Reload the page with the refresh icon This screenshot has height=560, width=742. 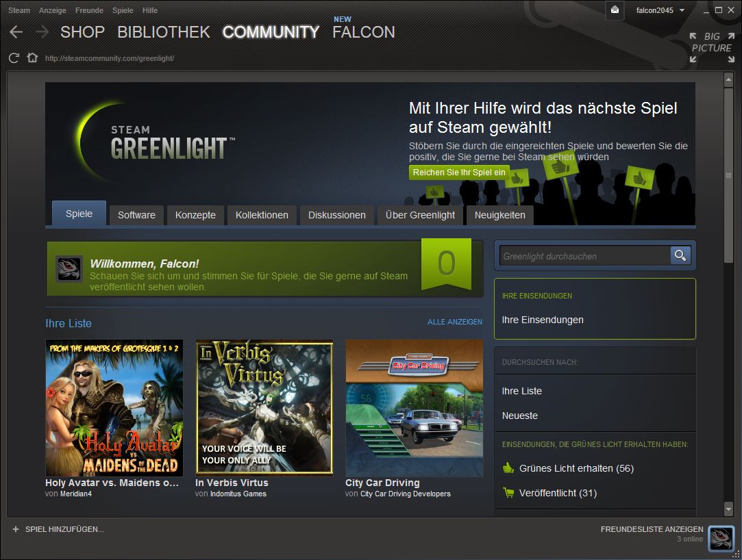(x=14, y=58)
